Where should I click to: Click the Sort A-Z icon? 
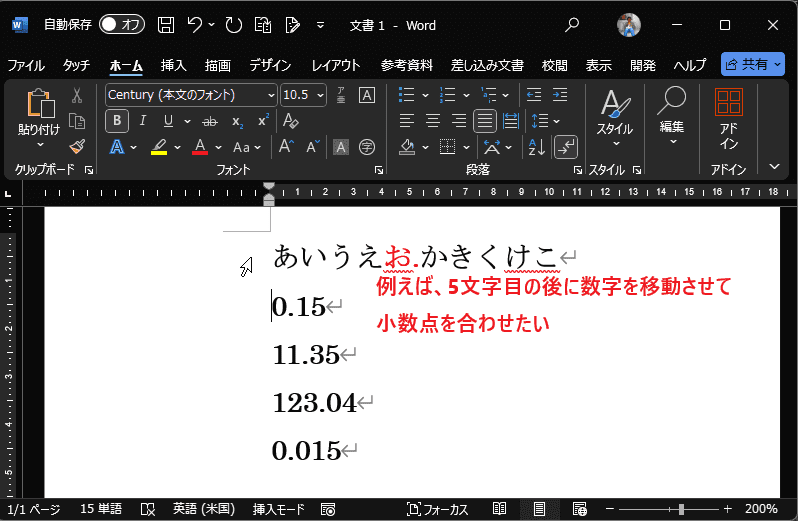[x=536, y=147]
